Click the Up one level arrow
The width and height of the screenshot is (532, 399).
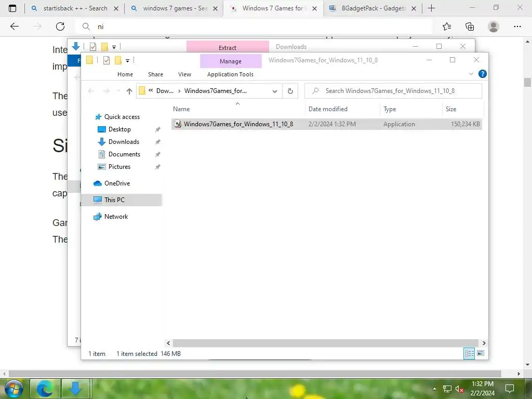click(x=129, y=91)
